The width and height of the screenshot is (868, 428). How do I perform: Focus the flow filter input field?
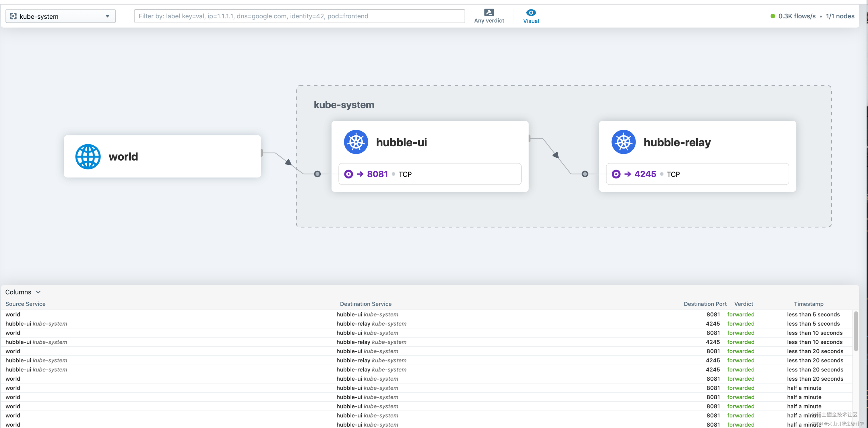(x=299, y=16)
